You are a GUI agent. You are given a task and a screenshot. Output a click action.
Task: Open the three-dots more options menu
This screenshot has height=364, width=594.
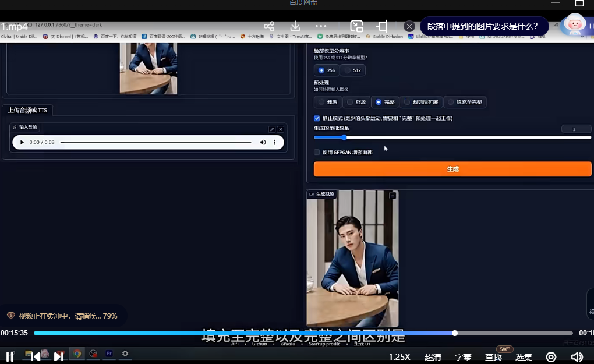[x=321, y=26]
